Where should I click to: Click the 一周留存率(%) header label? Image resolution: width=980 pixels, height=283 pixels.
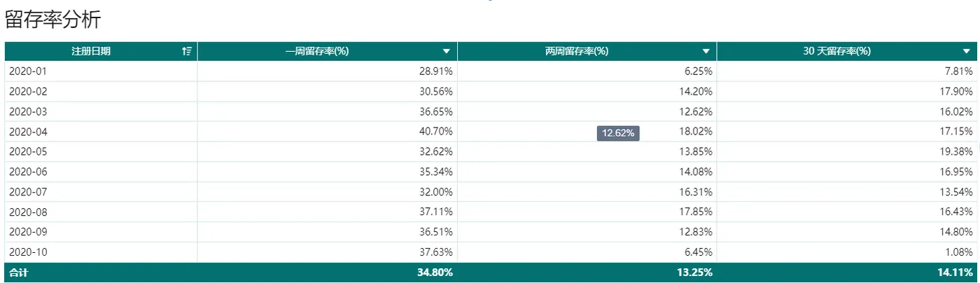point(317,51)
